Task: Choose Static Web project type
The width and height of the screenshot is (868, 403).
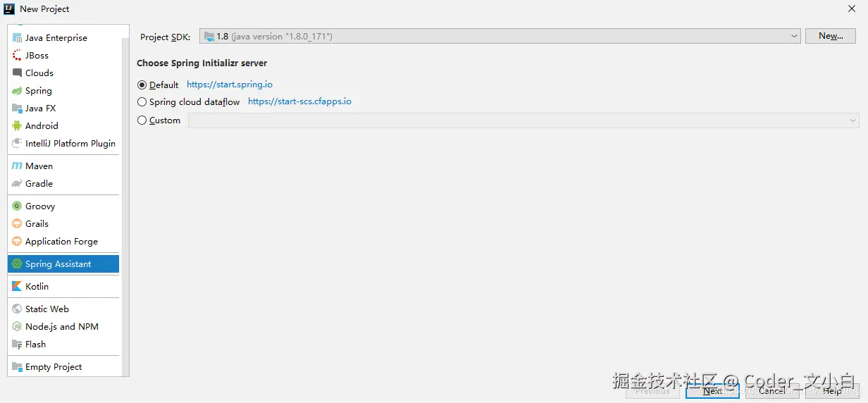Action: 63,309
